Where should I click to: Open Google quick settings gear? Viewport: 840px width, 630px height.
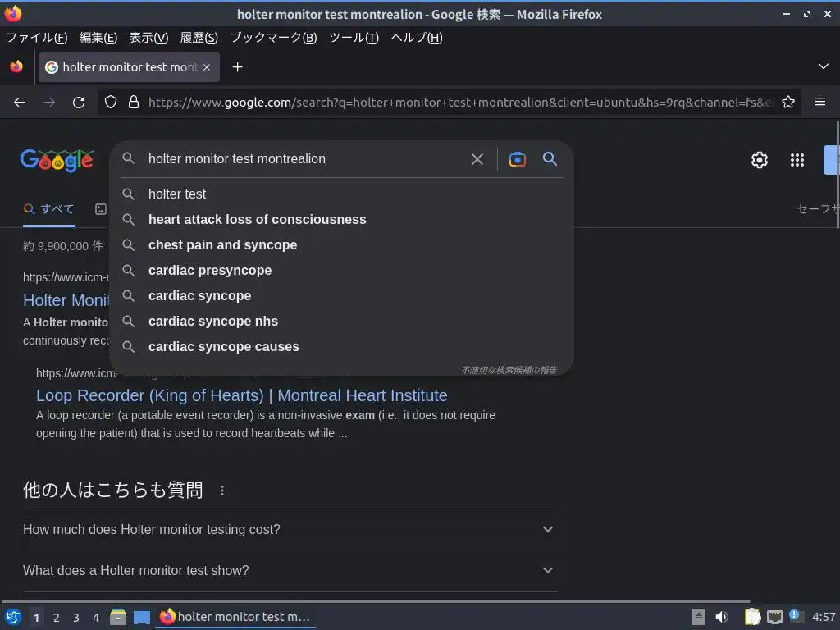coord(759,160)
